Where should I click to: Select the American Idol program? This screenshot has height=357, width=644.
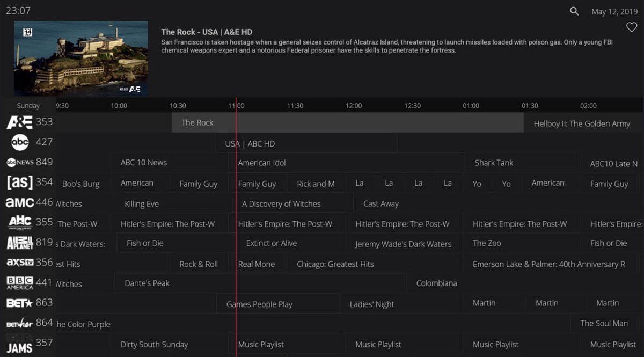[x=347, y=163]
